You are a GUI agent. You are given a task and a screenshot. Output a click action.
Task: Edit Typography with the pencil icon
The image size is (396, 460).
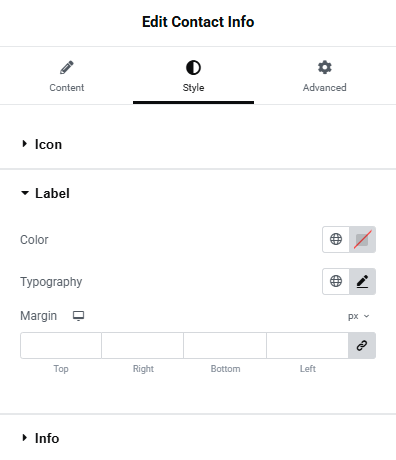click(362, 281)
